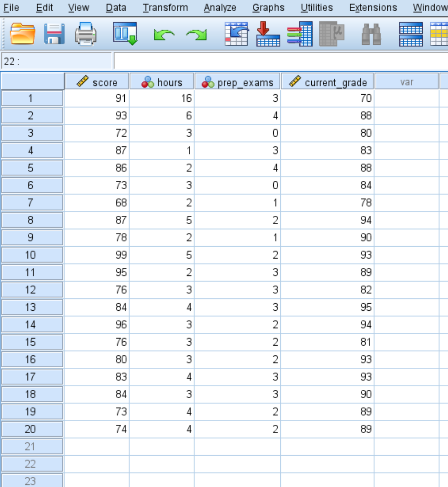Run descriptive statistics icon

pos(331,34)
